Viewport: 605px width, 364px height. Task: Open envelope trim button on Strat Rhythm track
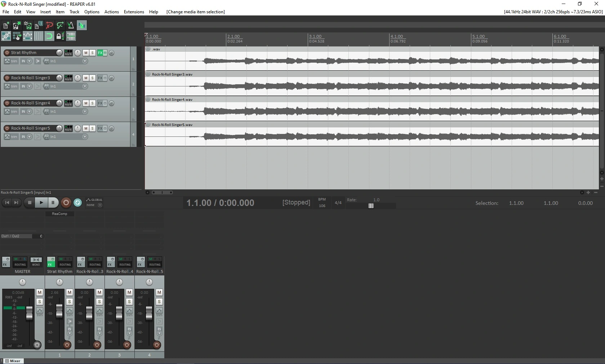point(11,61)
